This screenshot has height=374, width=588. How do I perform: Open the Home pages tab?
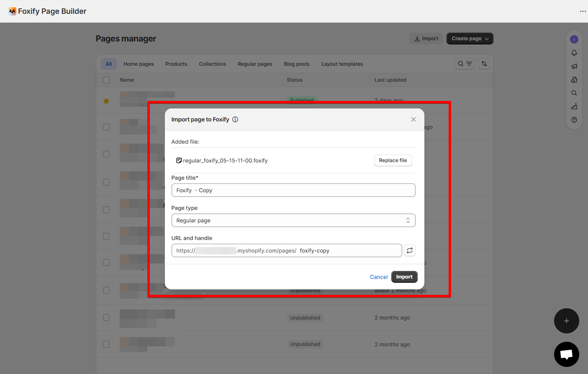(139, 64)
